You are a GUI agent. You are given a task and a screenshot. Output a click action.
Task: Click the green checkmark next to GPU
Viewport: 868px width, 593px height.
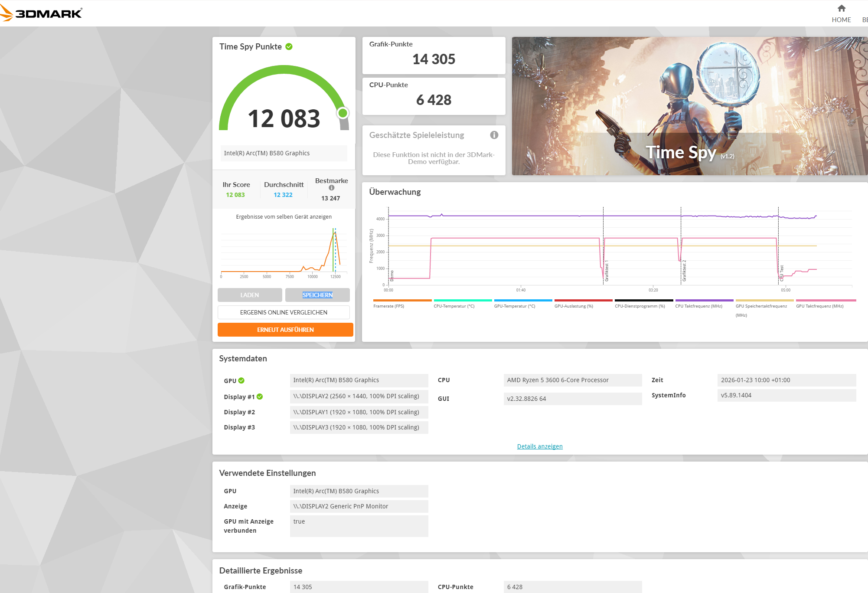(241, 380)
